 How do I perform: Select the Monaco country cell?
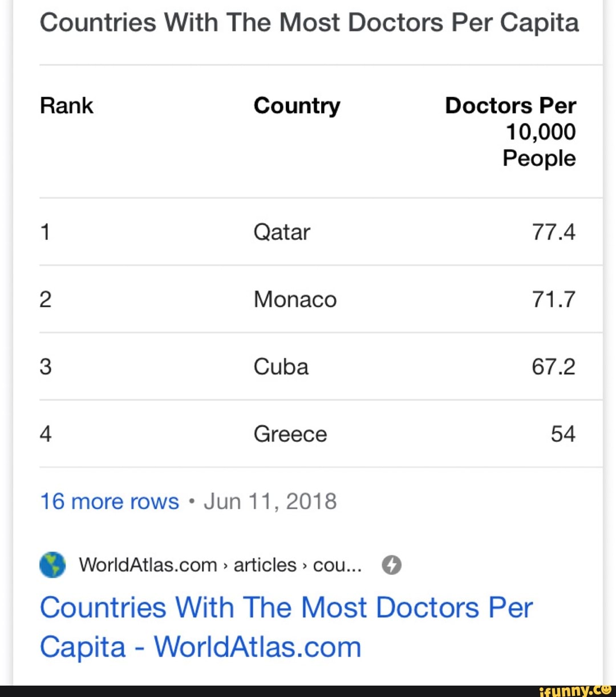point(295,299)
